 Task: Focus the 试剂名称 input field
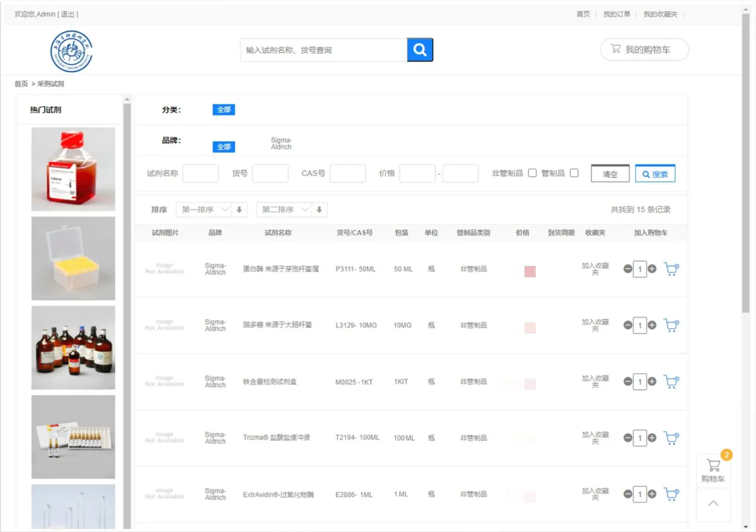coord(200,173)
